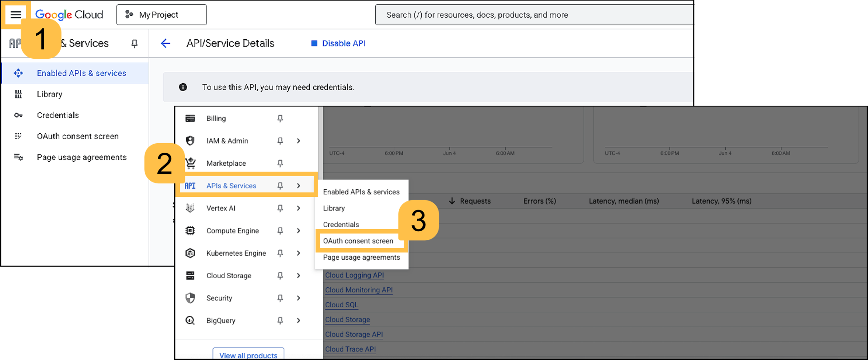Open the hamburger navigation menu
Image resolution: width=868 pixels, height=360 pixels.
(16, 14)
